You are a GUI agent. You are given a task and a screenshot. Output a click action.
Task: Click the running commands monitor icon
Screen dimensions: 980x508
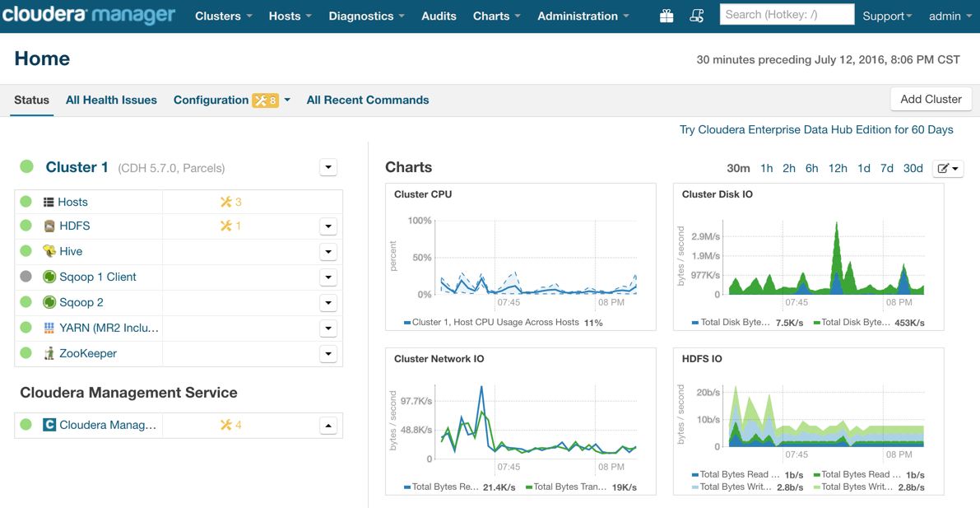pyautogui.click(x=696, y=16)
